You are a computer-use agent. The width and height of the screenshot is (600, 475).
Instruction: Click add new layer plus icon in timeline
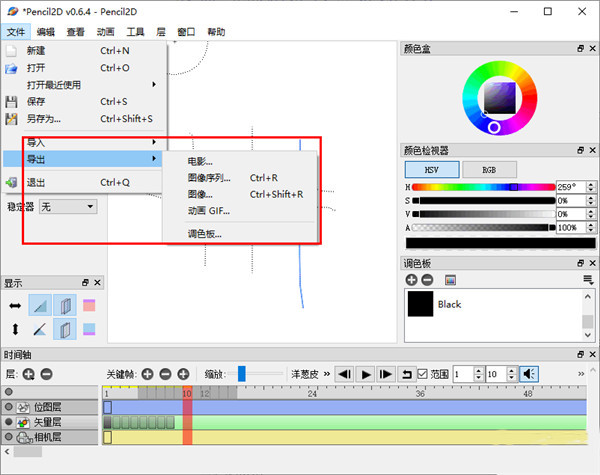[x=28, y=374]
